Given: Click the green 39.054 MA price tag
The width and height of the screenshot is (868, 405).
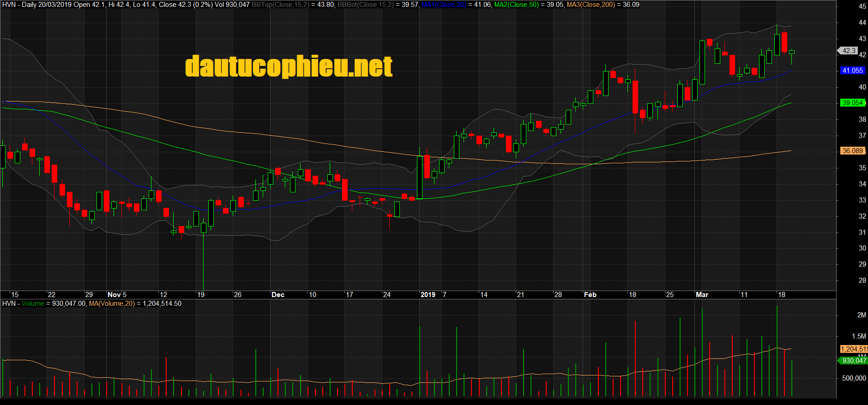Looking at the screenshot, I should [x=852, y=103].
